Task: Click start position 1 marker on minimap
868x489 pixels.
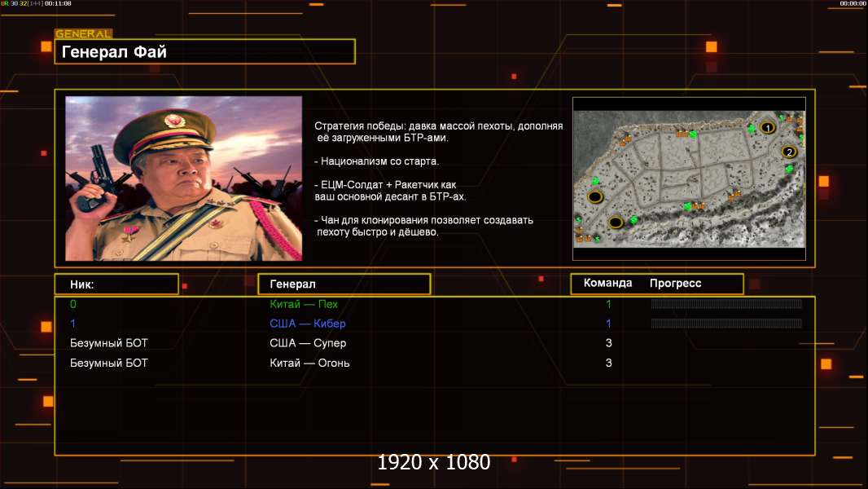Action: coord(767,127)
